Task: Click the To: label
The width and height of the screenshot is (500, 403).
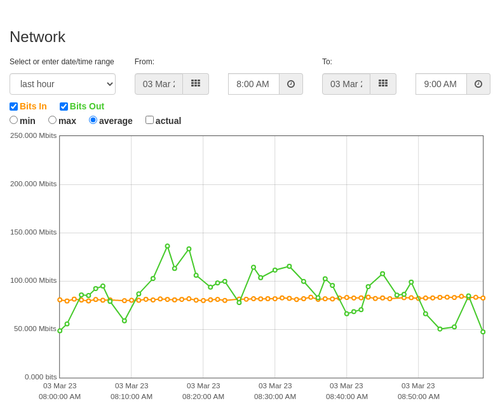Action: point(327,62)
